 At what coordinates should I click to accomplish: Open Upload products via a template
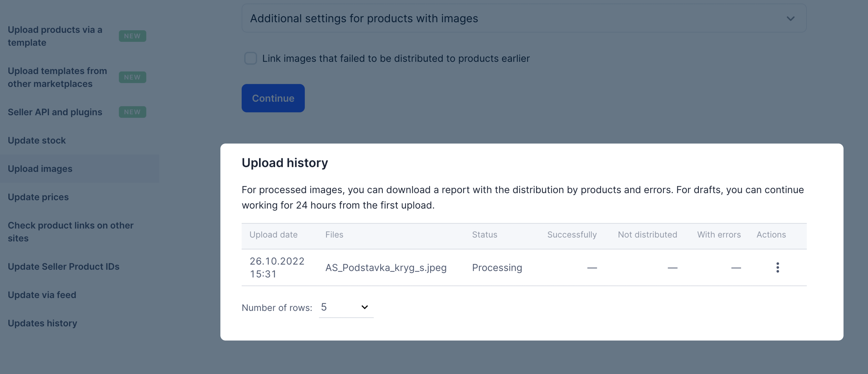[55, 36]
